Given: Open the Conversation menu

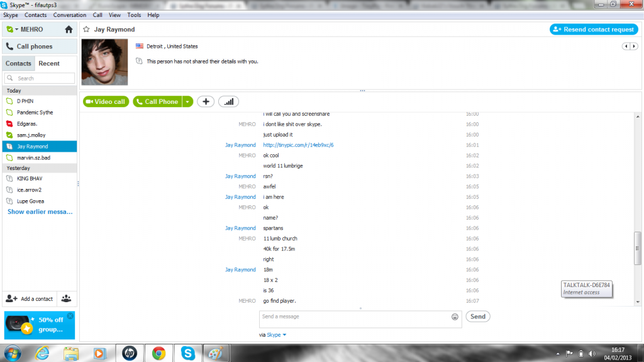Looking at the screenshot, I should (x=69, y=15).
